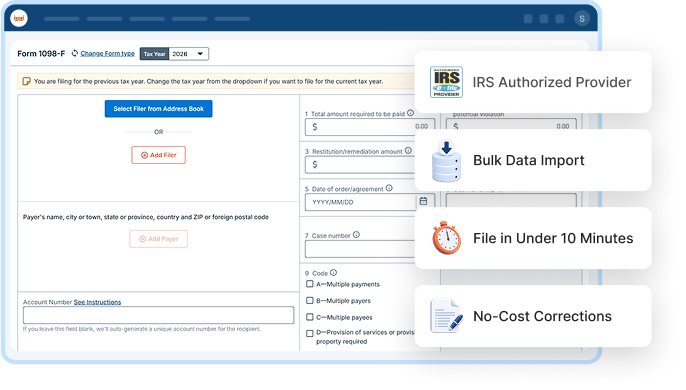Image resolution: width=686 pixels, height=390 pixels.
Task: Click the 'Form 1098-F' heading text
Action: click(x=41, y=53)
